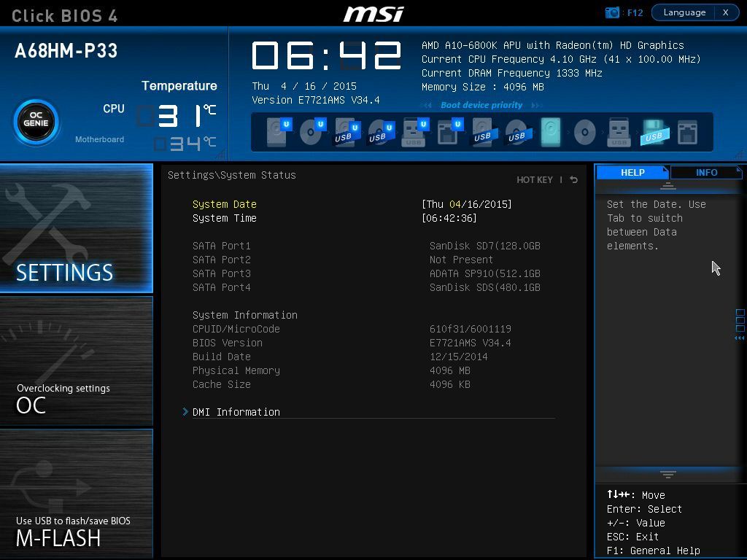Click the HOT KEY button
Image resolution: width=747 pixels, height=560 pixels.
point(535,180)
